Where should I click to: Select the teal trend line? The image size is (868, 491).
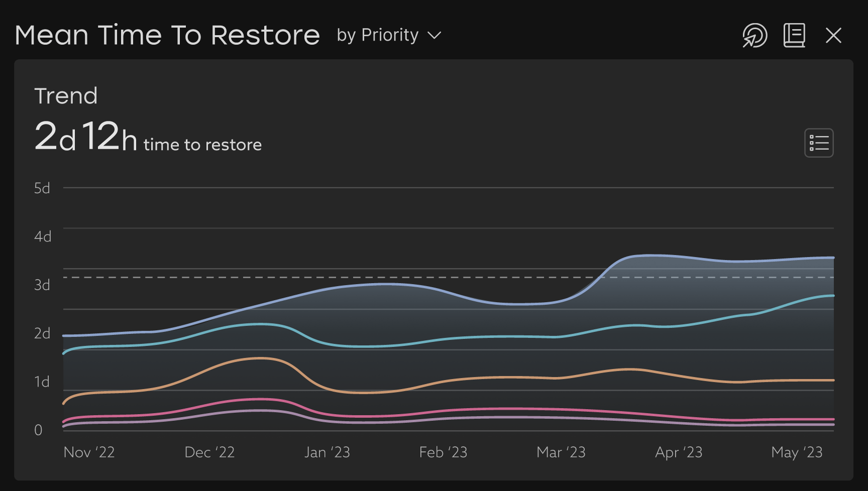pyautogui.click(x=502, y=336)
